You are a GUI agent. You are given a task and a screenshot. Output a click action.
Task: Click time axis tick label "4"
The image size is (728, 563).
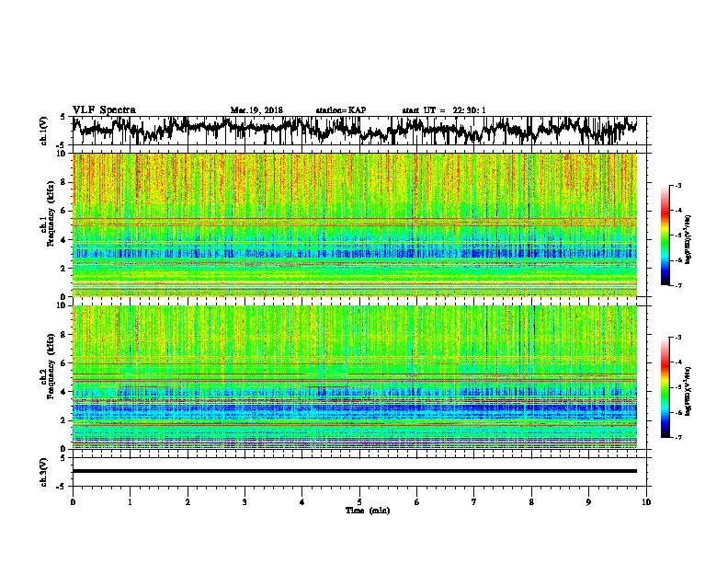click(x=302, y=502)
